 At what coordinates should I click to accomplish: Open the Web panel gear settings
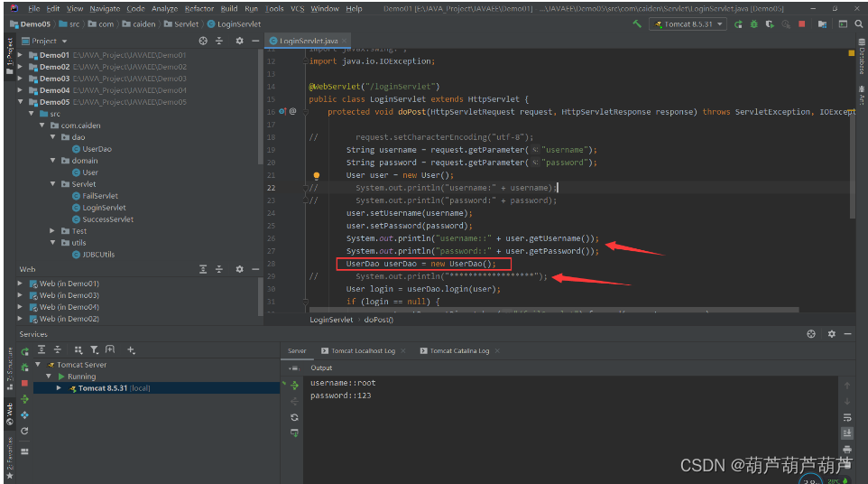coord(239,269)
